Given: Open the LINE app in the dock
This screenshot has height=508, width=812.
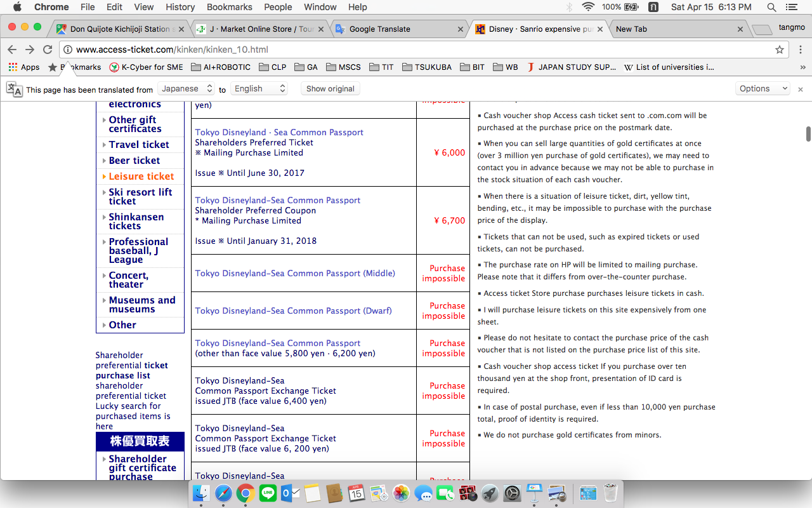Looking at the screenshot, I should (x=268, y=493).
